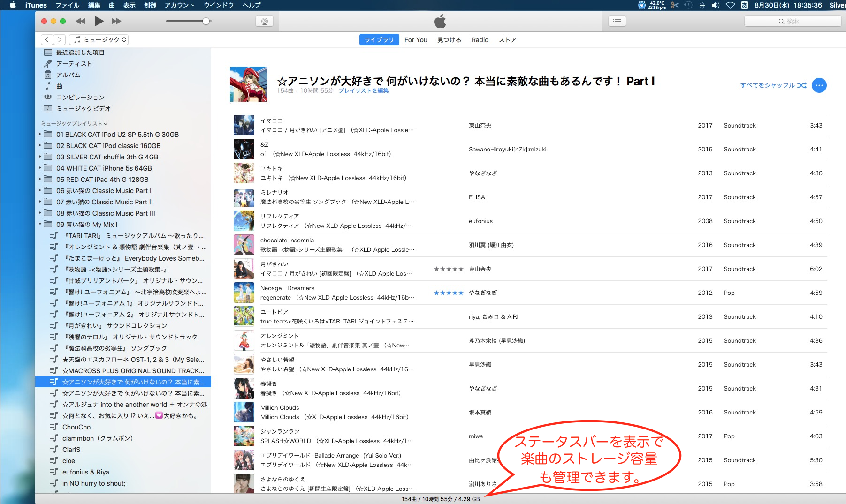846x504 pixels.
Task: Select the ミレナリオ song title
Action: (274, 192)
